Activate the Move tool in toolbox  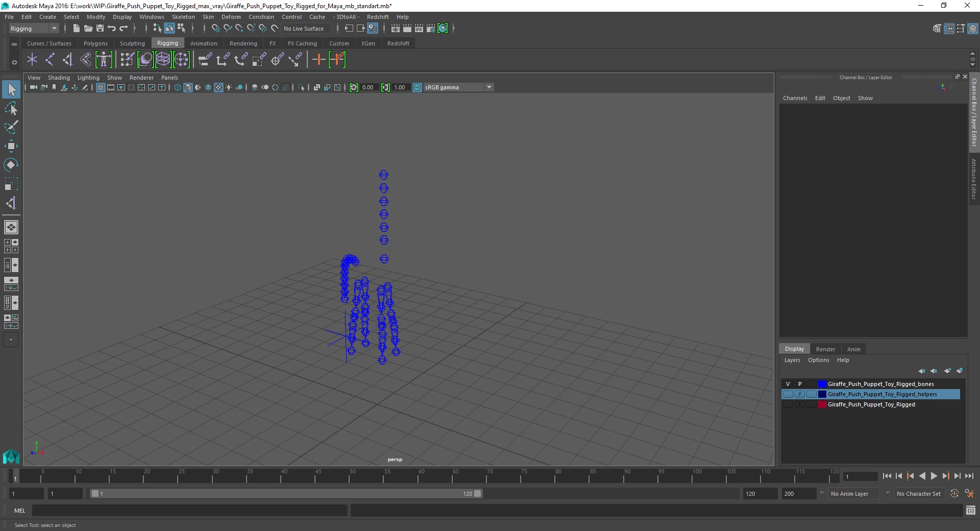coord(11,146)
